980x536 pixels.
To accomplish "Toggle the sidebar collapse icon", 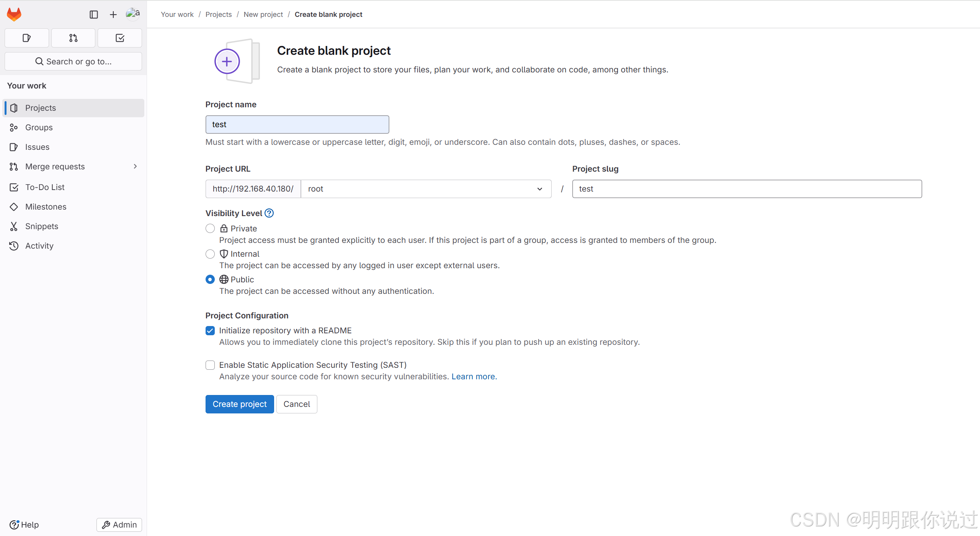I will (94, 15).
